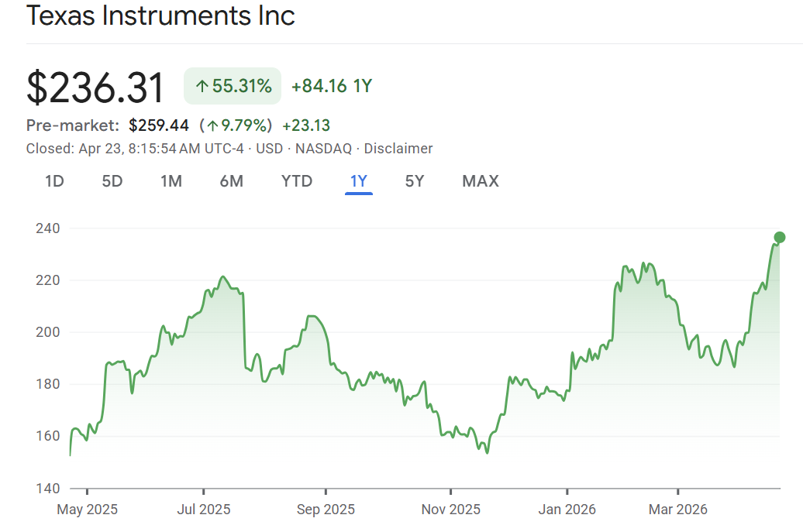Click the green 55.31% change badge
Image resolution: width=803 pixels, height=532 pixels.
coord(233,86)
